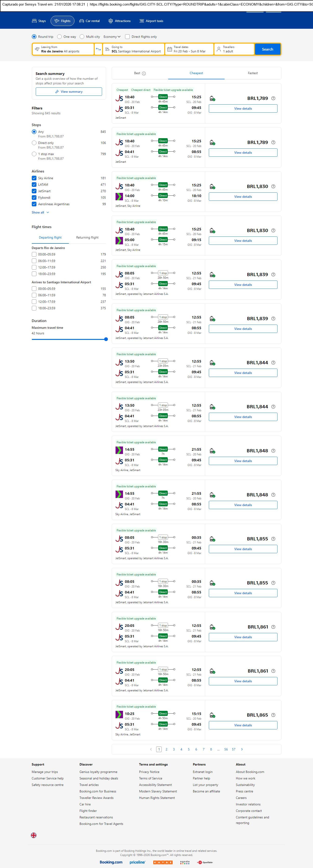Click the next page arrow in pagination

[x=242, y=749]
